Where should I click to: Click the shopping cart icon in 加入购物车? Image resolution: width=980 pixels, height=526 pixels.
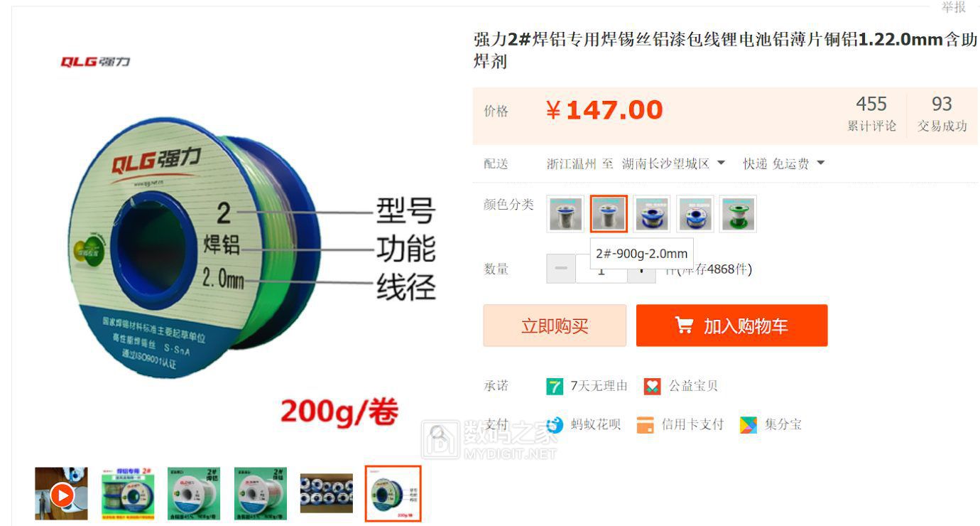(x=684, y=326)
